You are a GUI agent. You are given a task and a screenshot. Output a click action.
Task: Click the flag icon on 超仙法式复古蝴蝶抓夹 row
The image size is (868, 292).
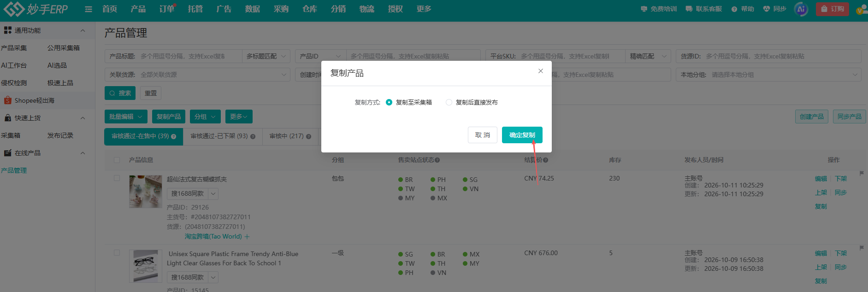coord(862,173)
